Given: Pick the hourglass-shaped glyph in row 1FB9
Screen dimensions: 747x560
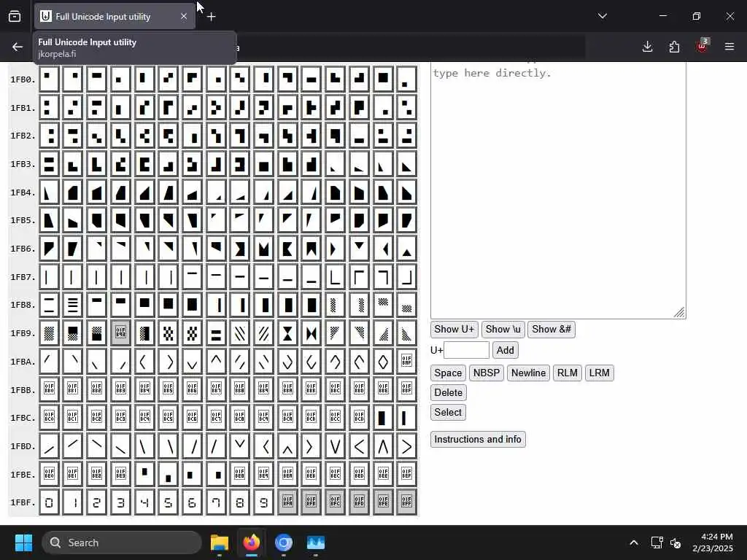Looking at the screenshot, I should [287, 332].
